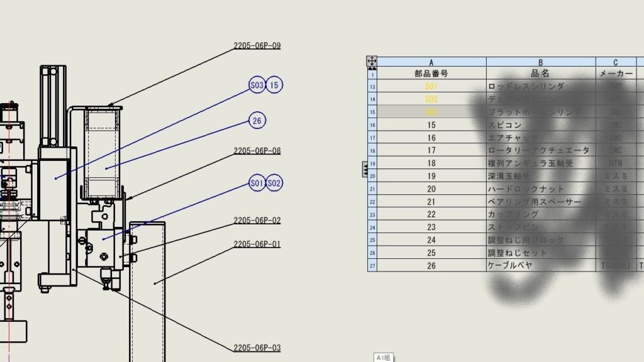Select column C header
The width and height of the screenshot is (644, 362).
point(615,62)
